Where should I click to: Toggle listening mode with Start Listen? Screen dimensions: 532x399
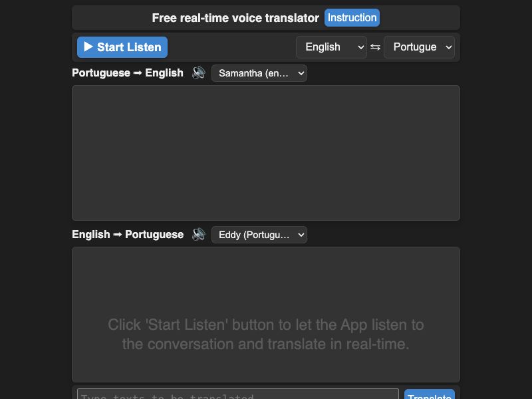click(122, 47)
